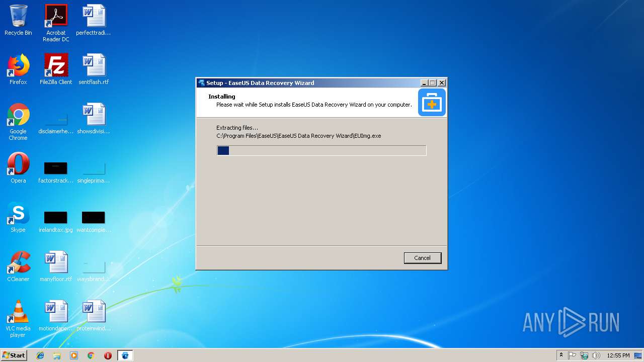644x362 pixels.
Task: Open Chrome from the taskbar
Action: coord(91,355)
